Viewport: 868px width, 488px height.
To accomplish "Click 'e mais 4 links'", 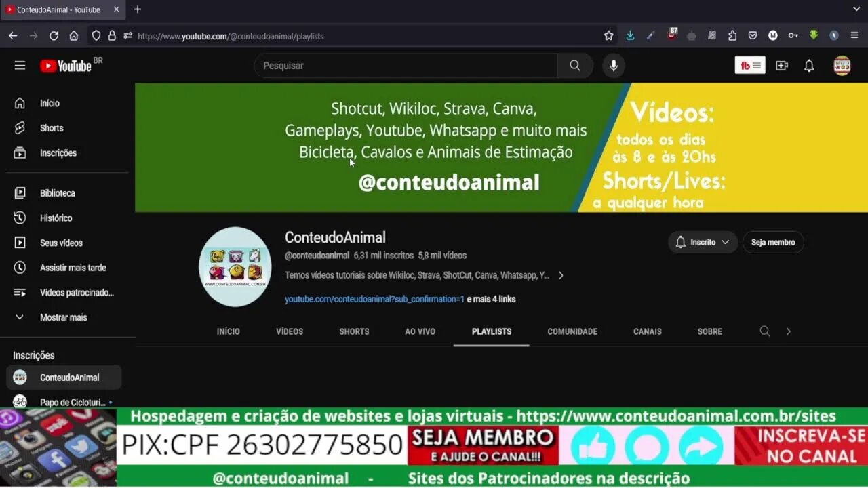I will coord(491,299).
